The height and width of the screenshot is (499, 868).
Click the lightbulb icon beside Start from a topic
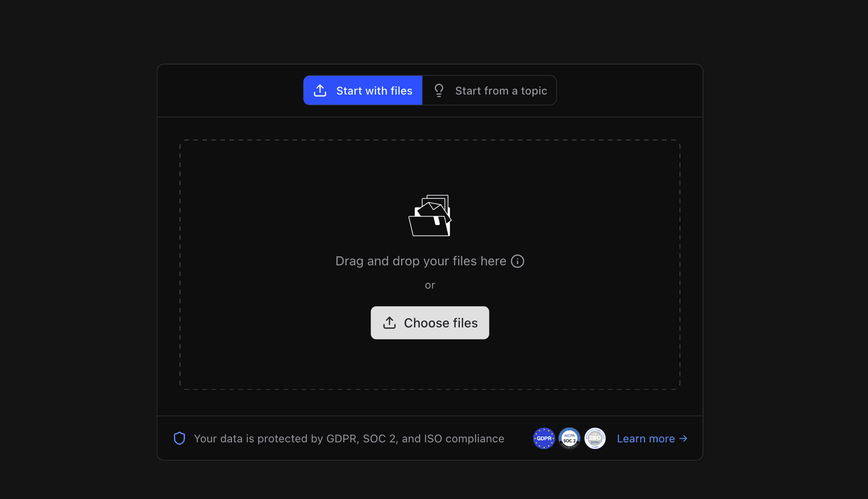tap(439, 90)
